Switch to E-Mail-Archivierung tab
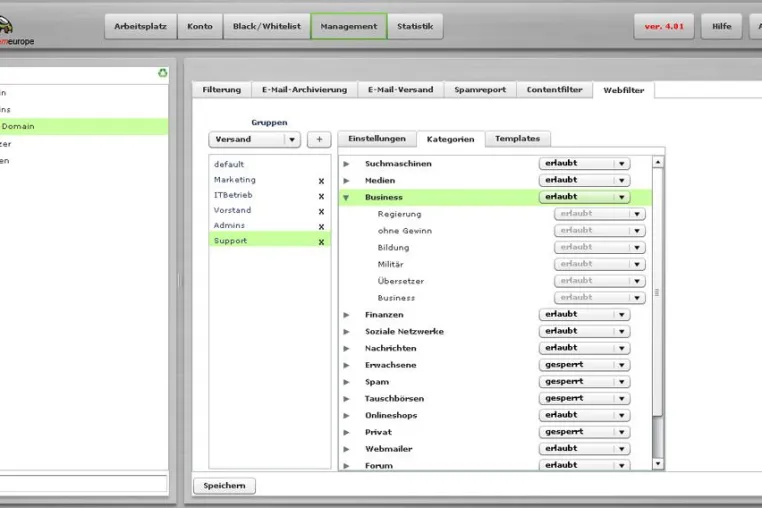 tap(305, 90)
